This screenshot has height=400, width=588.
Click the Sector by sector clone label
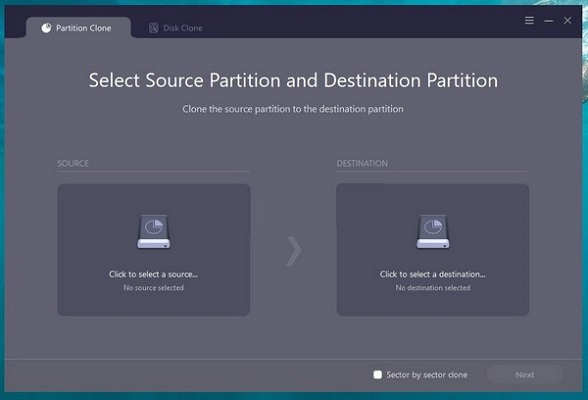427,375
